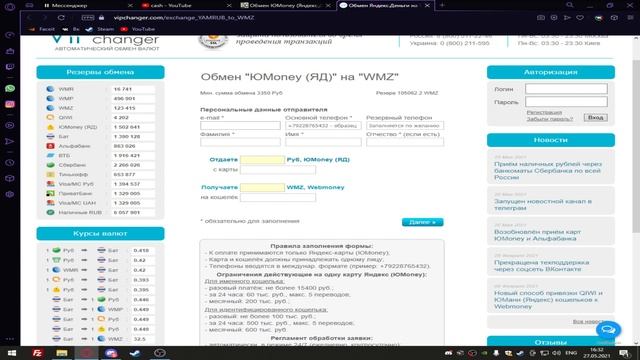The image size is (640, 360).
Task: Close the active vipchanger tab
Action: click(427, 5)
